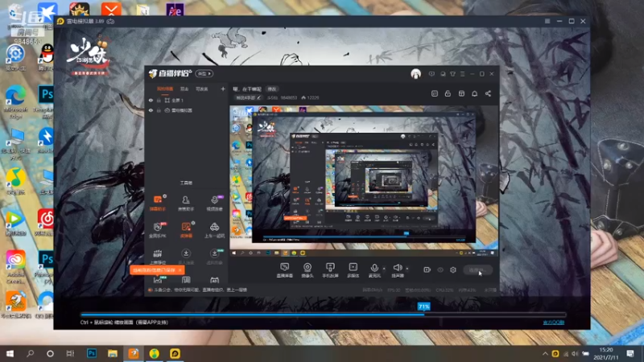Click the taskbar clock showing 15:20
This screenshot has width=644, height=362.
(606, 353)
